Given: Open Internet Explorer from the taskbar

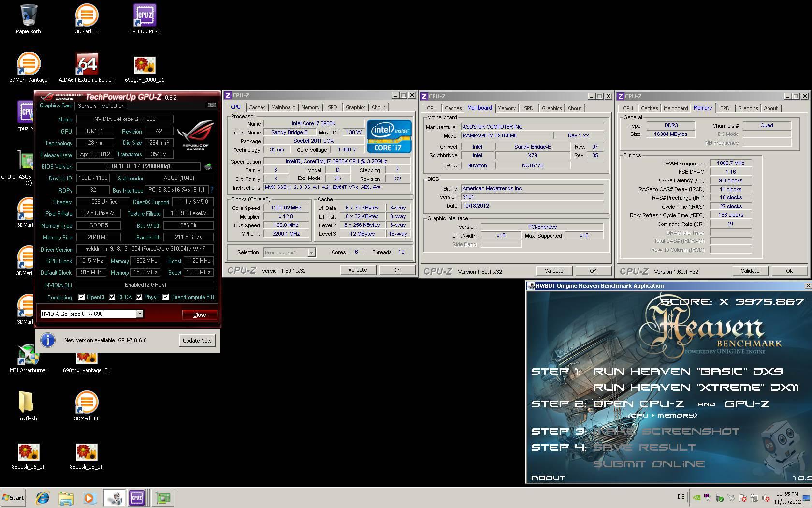Looking at the screenshot, I should (43, 497).
